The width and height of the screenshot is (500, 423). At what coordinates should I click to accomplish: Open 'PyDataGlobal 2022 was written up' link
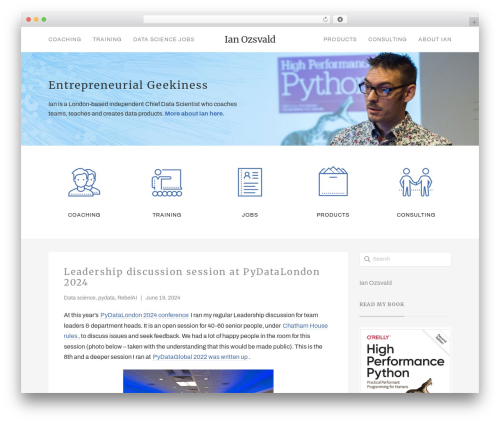(x=200, y=357)
